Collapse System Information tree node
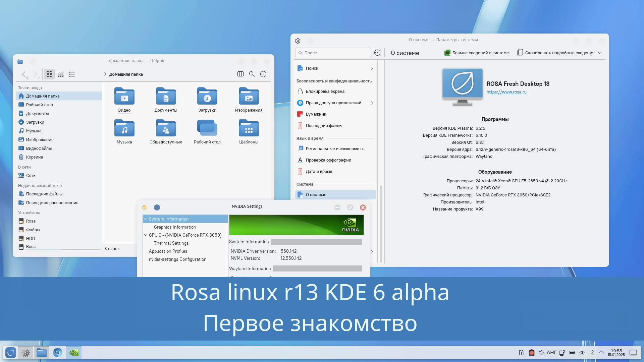Screen dimensions: 644x362 146,219
